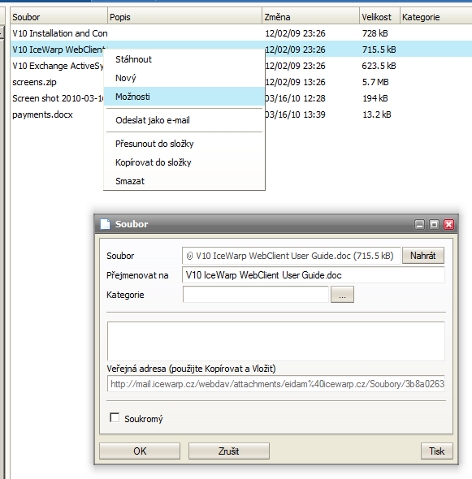Click the 13.2 kB size cell
Viewport: 472px width, 479px height.
(x=377, y=115)
